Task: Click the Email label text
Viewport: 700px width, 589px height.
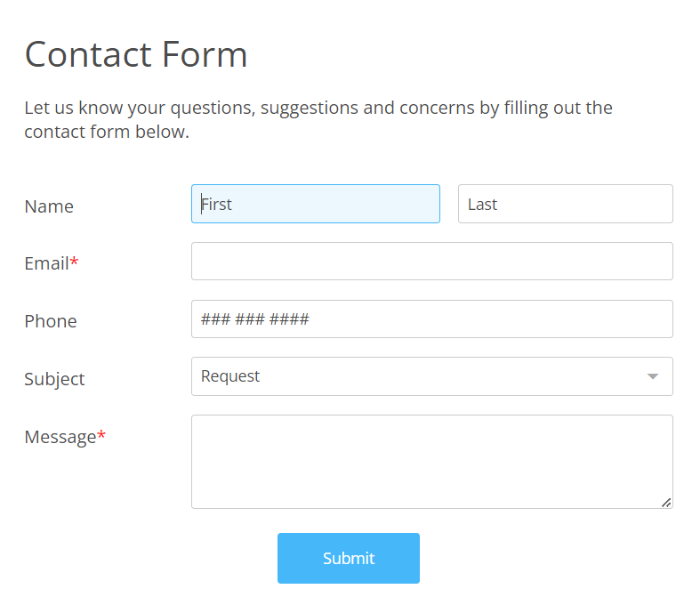Action: coord(46,263)
